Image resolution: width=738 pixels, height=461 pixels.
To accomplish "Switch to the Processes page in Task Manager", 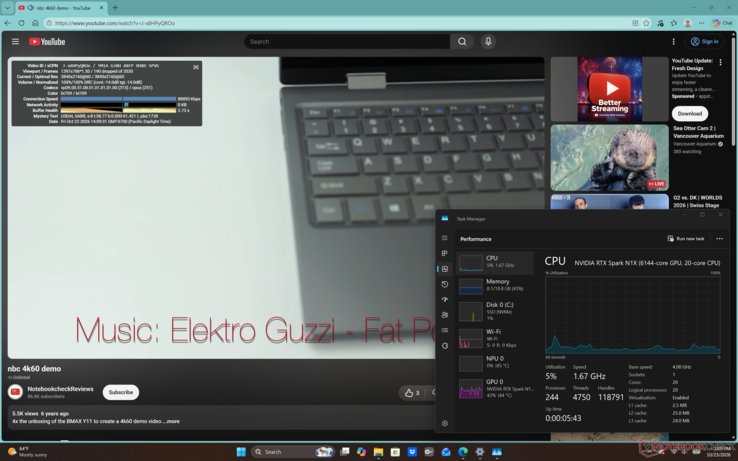I will [x=445, y=253].
